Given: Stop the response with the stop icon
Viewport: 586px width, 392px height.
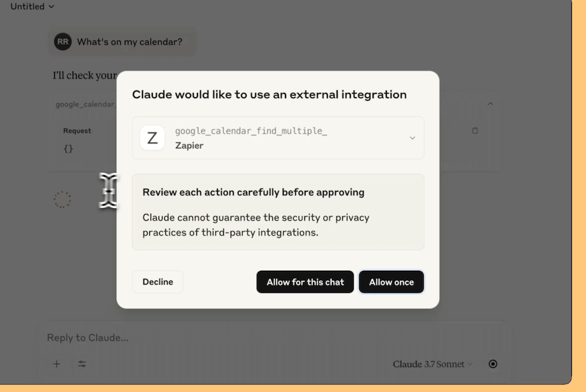Looking at the screenshot, I should point(493,363).
